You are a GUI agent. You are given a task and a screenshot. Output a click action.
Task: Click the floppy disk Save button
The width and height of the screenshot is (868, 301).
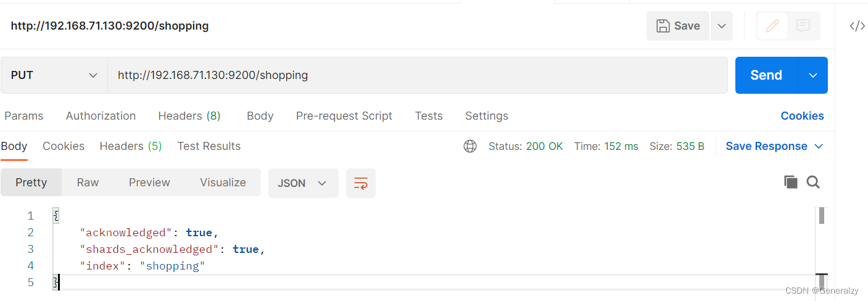point(678,26)
